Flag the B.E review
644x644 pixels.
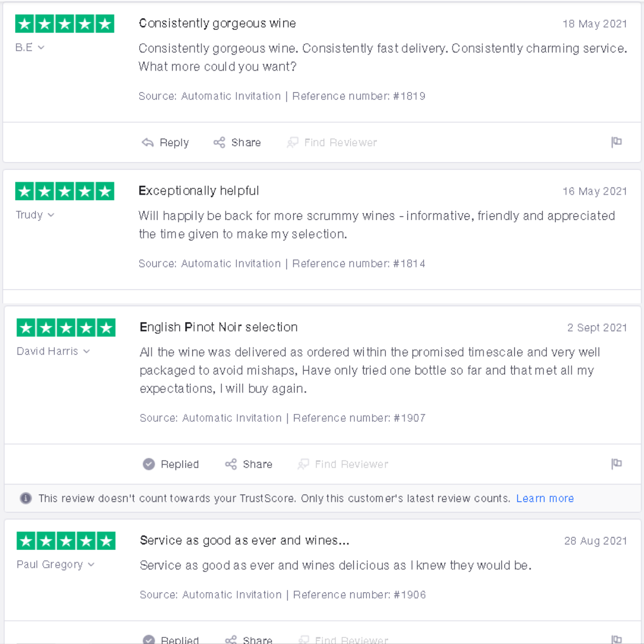617,142
